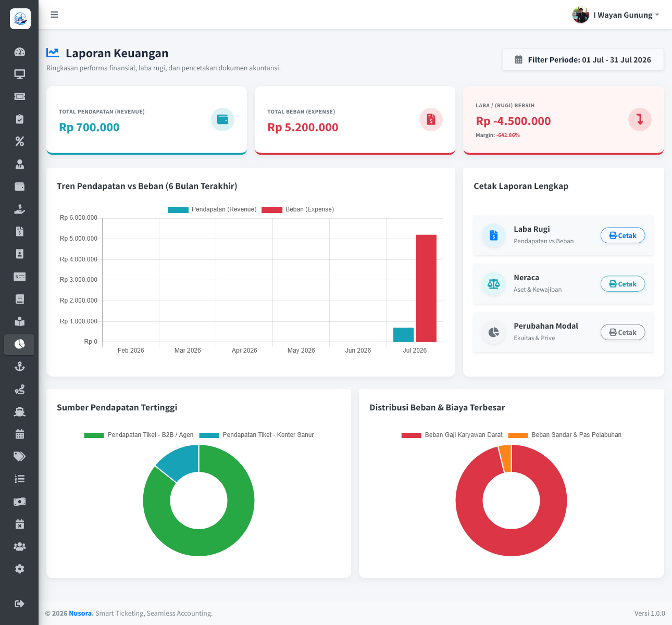Open the calendar cancel sidebar icon
This screenshot has height=625, width=672.
[x=19, y=524]
